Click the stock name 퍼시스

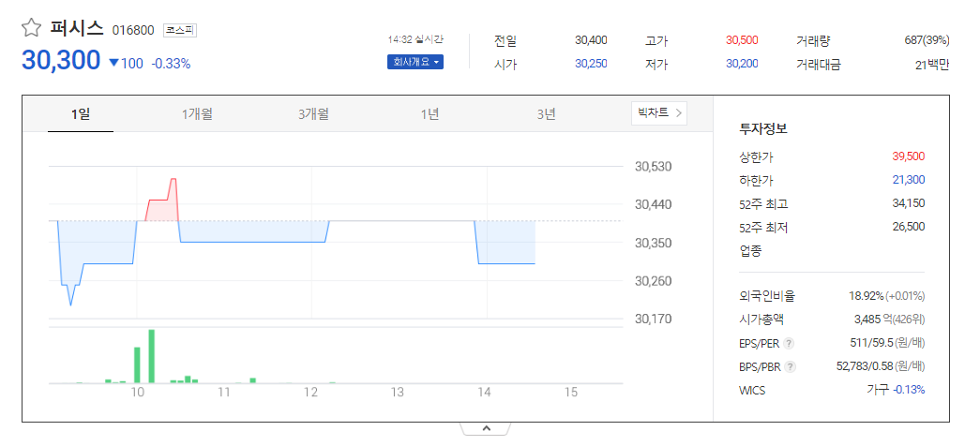[x=77, y=28]
